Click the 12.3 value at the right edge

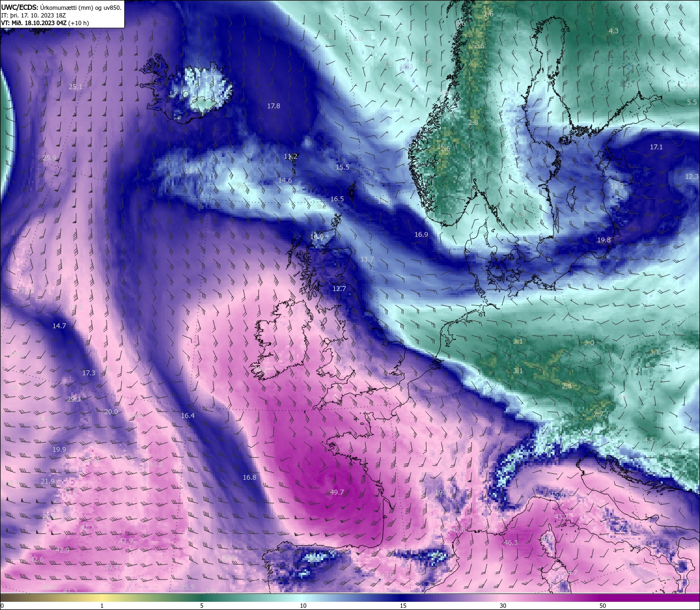[x=692, y=177]
